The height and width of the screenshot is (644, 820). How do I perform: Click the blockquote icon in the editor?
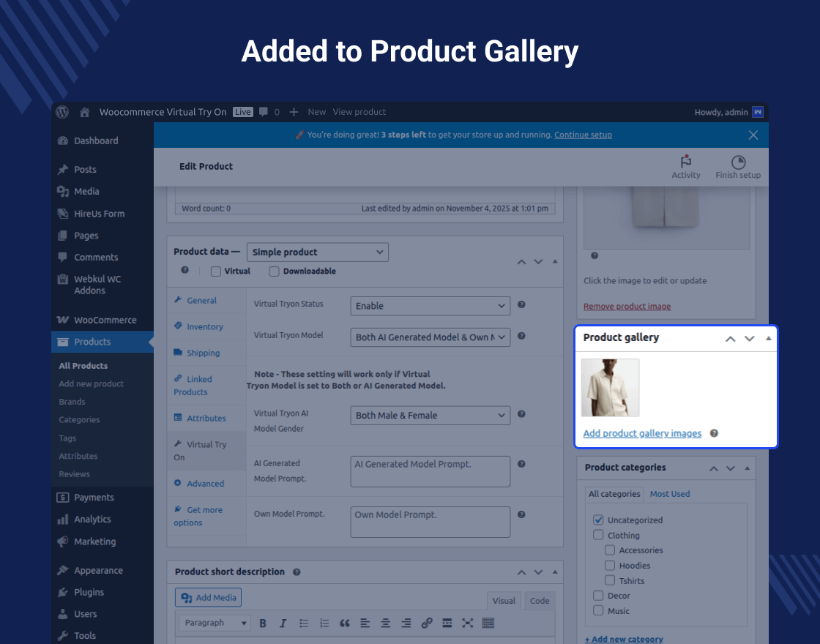tap(344, 623)
